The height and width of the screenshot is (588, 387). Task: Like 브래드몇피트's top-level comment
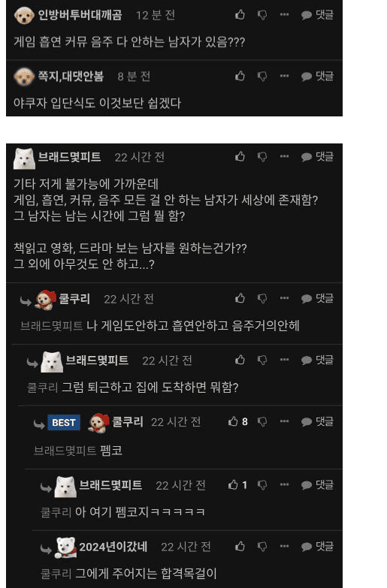pos(240,156)
